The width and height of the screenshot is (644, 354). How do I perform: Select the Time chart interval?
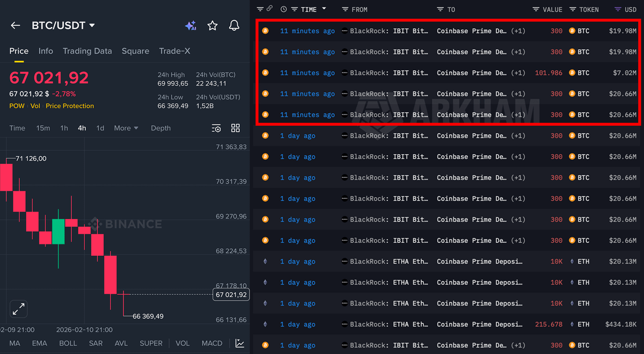tap(17, 128)
